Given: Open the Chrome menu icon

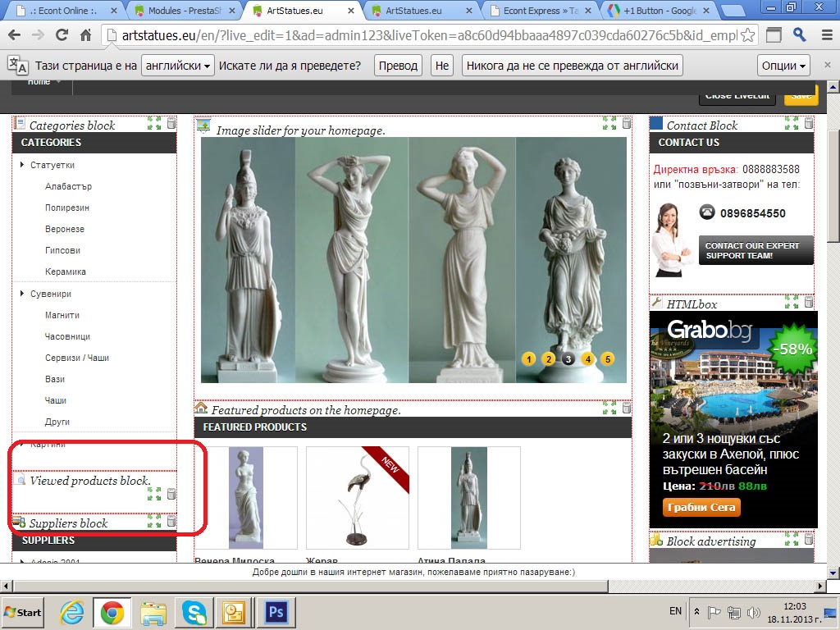Looking at the screenshot, I should tap(827, 35).
